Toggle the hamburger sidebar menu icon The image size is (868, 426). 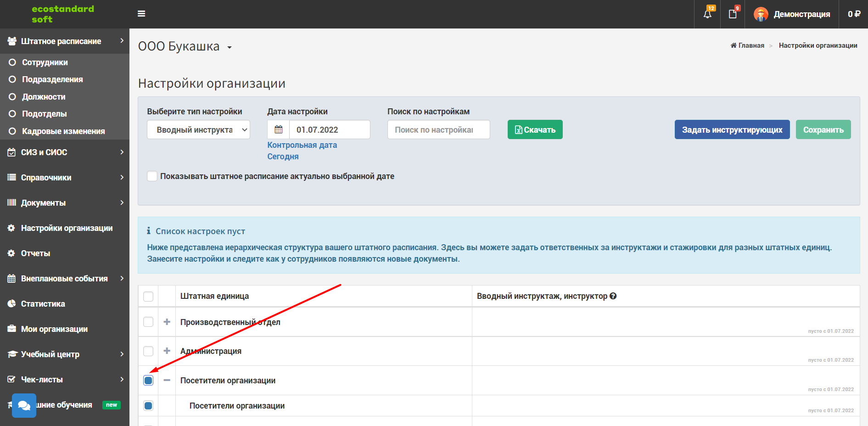141,14
